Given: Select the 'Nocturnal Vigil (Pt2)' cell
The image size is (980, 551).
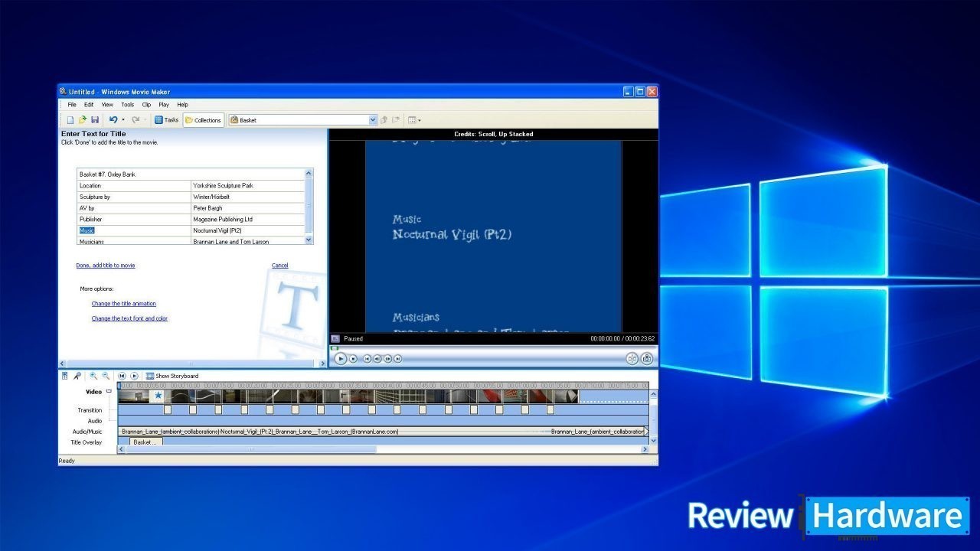Looking at the screenshot, I should pos(247,230).
